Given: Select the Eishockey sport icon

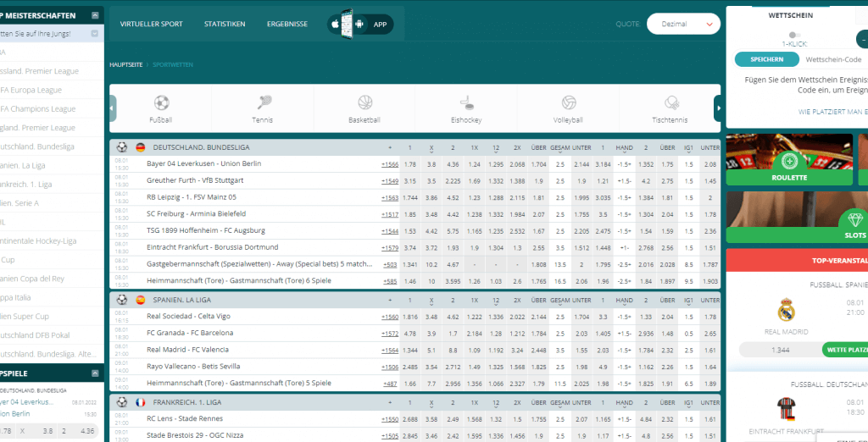Looking at the screenshot, I should (x=467, y=103).
